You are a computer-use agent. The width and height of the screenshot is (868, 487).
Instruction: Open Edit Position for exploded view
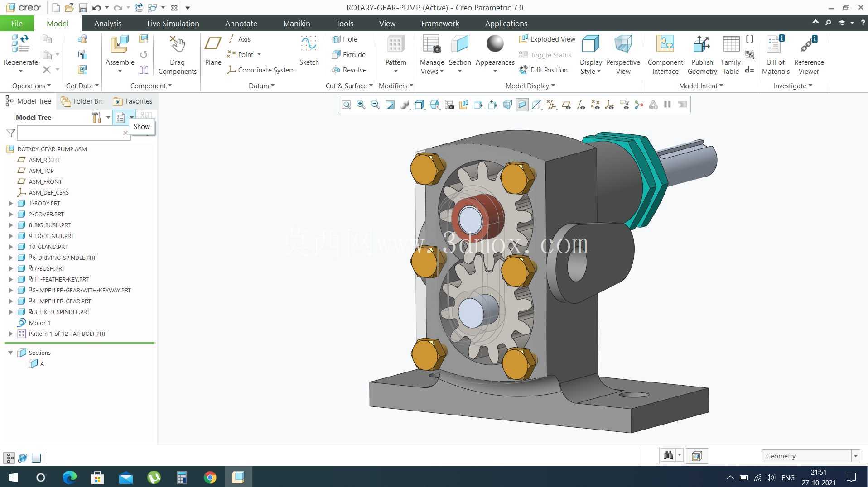543,70
